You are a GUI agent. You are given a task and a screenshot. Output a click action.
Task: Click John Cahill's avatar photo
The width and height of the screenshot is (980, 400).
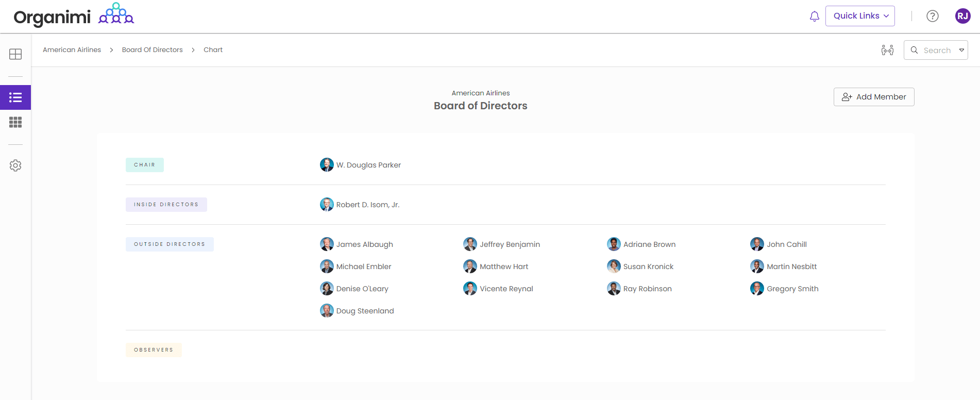[x=757, y=244]
